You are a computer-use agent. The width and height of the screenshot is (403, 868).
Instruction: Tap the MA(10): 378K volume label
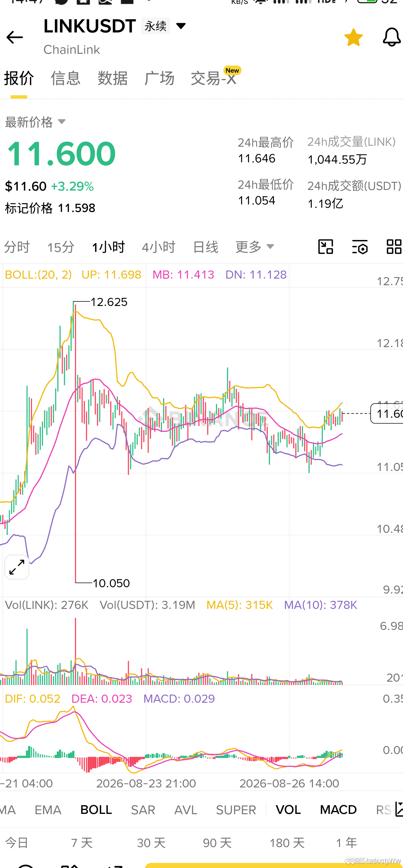pos(320,605)
